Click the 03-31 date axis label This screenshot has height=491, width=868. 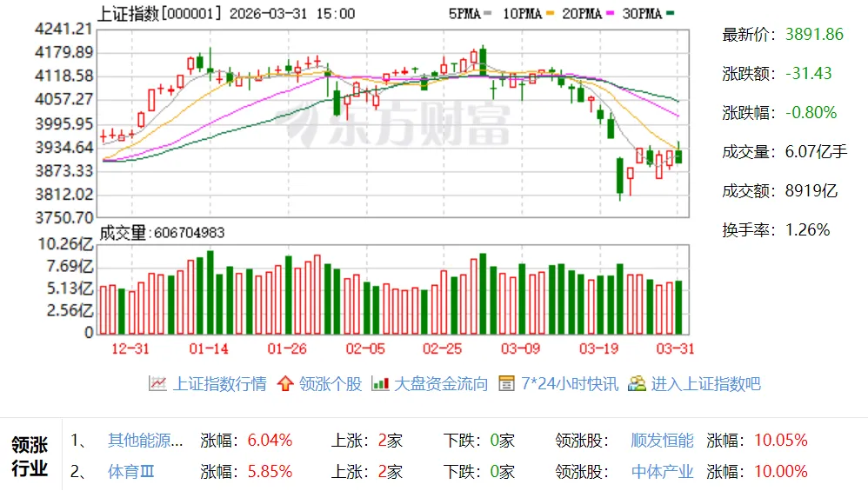675,348
